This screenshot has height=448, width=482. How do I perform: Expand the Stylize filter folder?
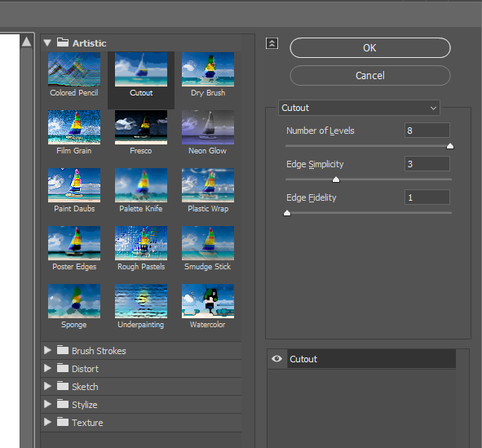click(47, 404)
